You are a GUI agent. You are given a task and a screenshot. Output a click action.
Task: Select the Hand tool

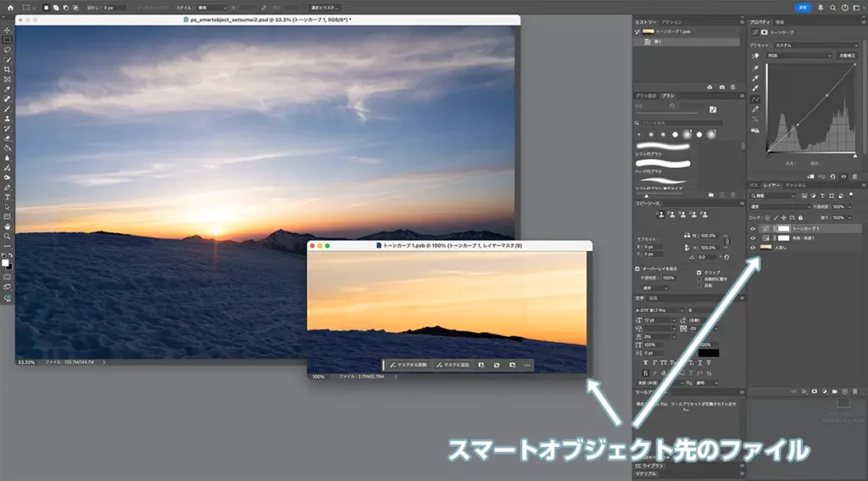pos(8,227)
